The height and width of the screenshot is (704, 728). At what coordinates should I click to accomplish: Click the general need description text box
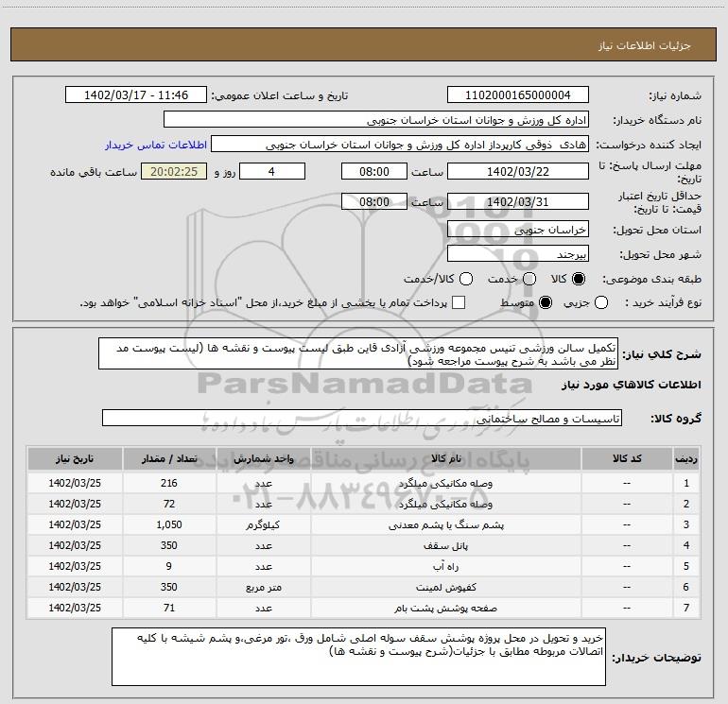coord(358,353)
